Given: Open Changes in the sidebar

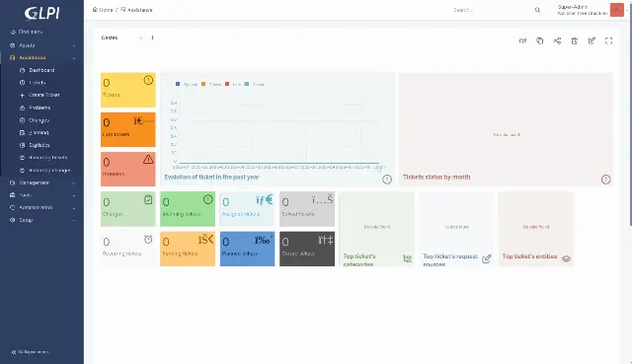Looking at the screenshot, I should coord(39,120).
